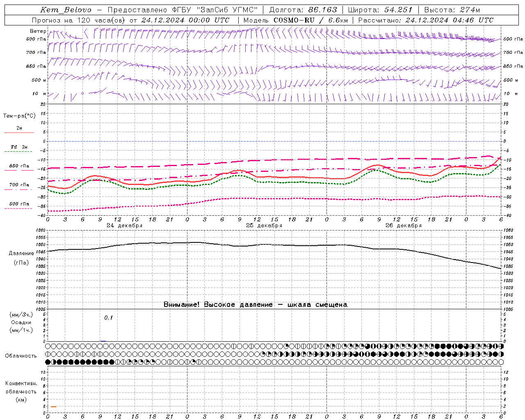The height and width of the screenshot is (420, 525).
Task: Click the 'Долгота: 86.163' longitude value
Action: click(303, 10)
